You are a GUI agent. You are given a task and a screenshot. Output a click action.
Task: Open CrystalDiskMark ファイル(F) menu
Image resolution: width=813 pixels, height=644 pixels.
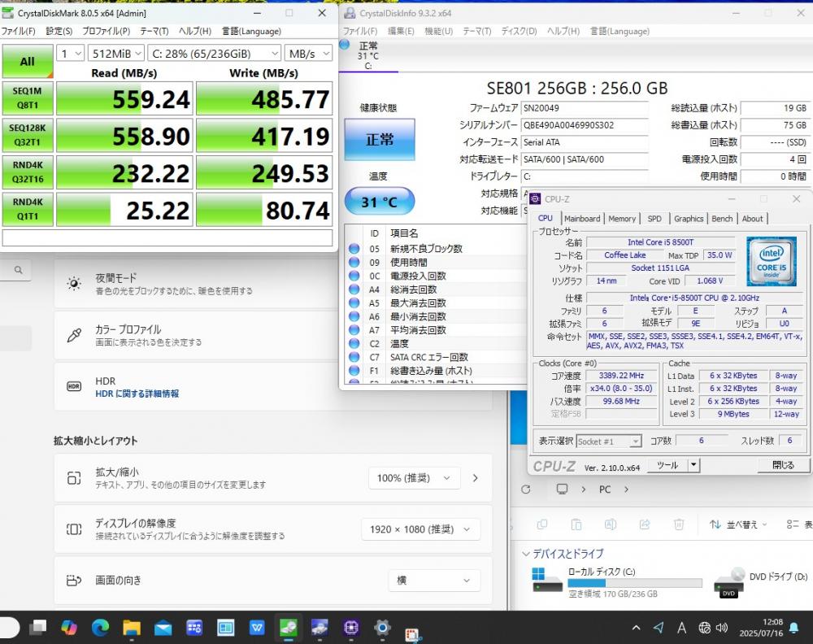[x=18, y=31]
